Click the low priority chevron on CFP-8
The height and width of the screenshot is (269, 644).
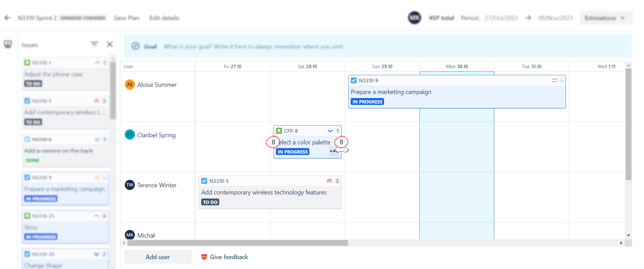coord(330,131)
